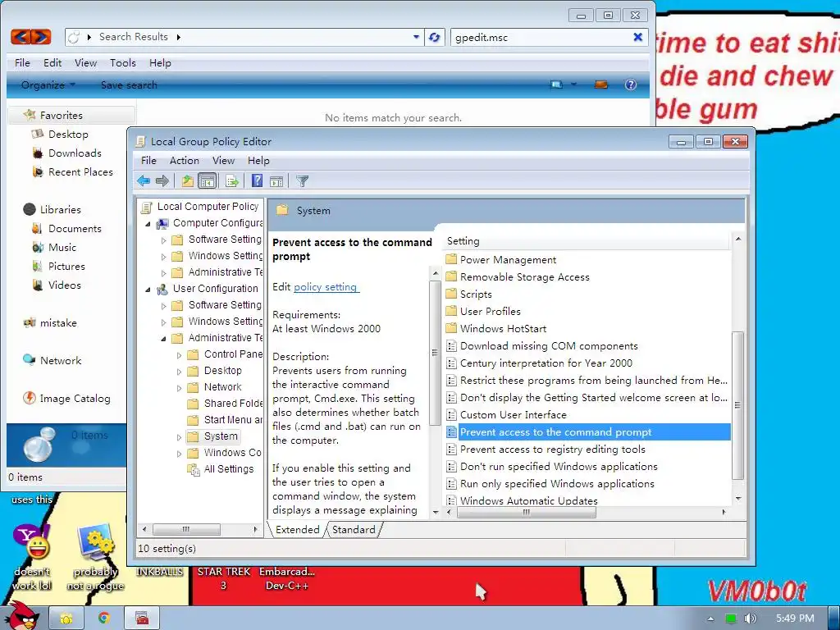Switch to the Extended tab
Viewport: 840px width, 630px height.
pyautogui.click(x=297, y=530)
